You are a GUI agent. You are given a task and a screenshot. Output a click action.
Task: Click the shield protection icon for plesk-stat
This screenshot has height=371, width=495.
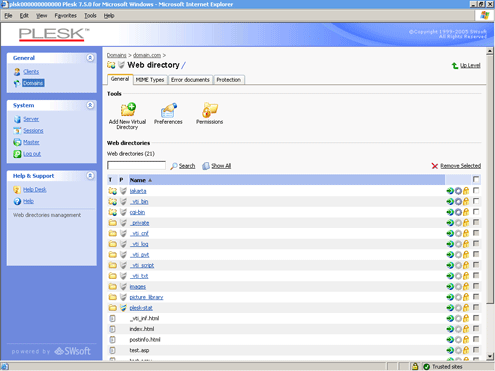pyautogui.click(x=123, y=308)
